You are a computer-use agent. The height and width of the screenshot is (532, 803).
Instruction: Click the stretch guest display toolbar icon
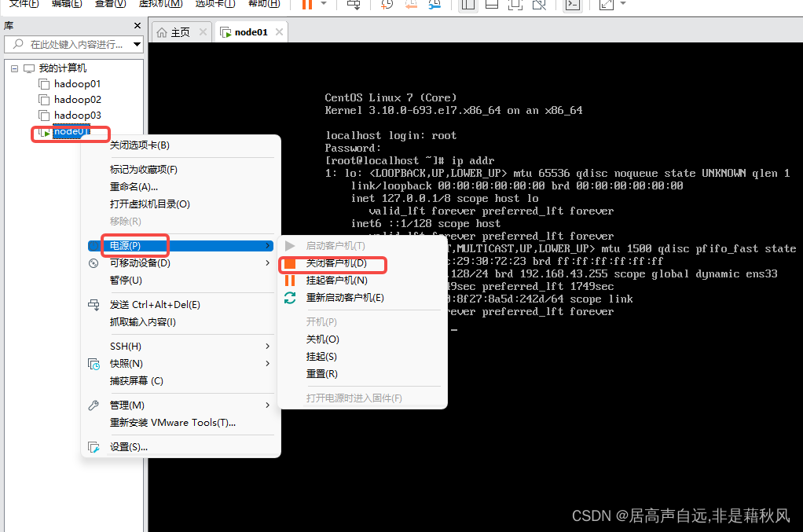click(x=607, y=4)
